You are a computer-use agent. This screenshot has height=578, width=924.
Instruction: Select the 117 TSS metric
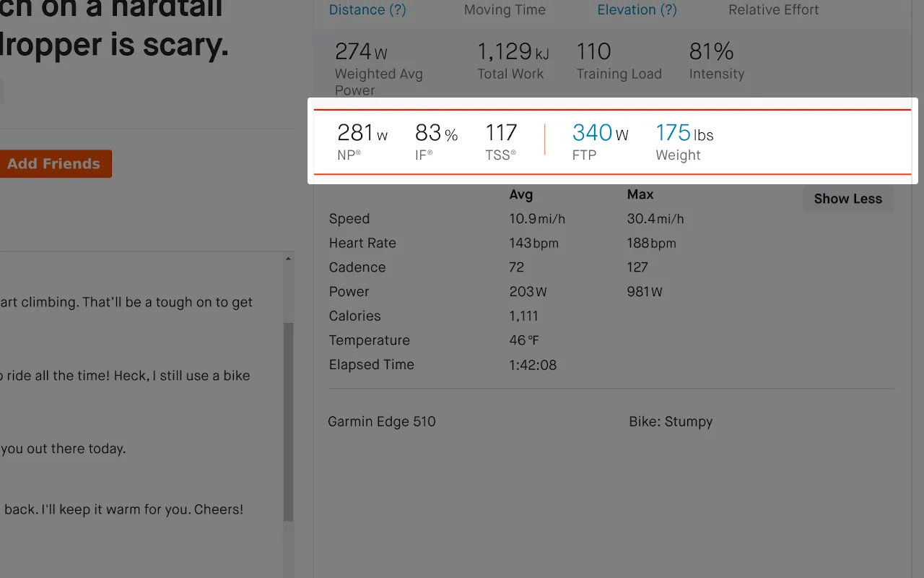(501, 133)
